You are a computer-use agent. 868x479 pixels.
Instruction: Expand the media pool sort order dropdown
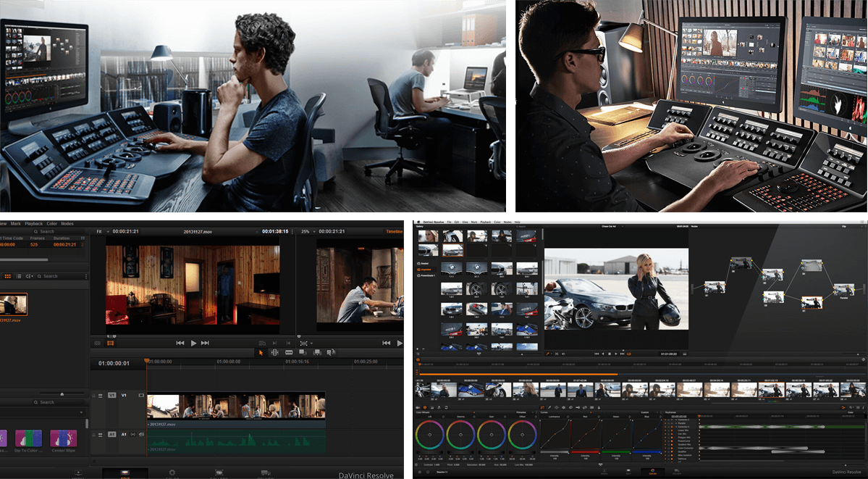coord(30,276)
